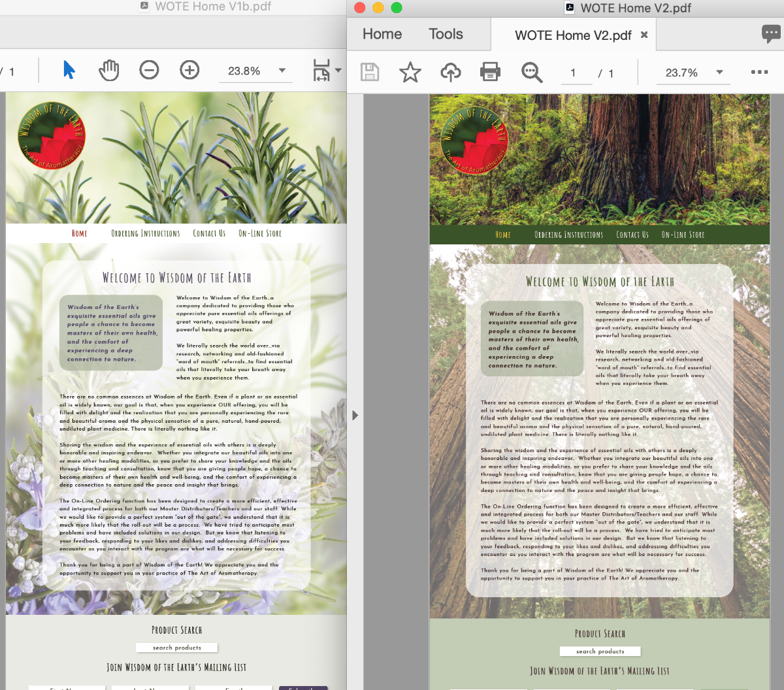Activate the hand pan tool in V1b window
The image size is (784, 690).
tap(108, 70)
